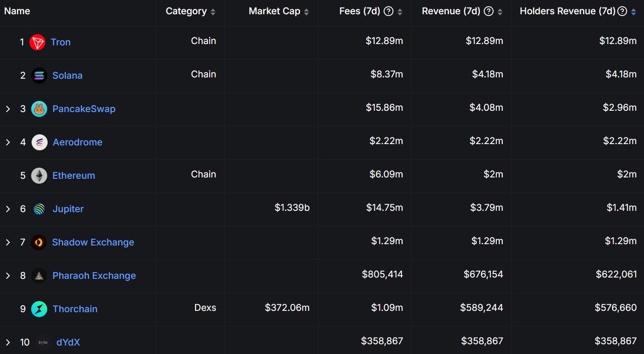The height and width of the screenshot is (354, 644).
Task: Expand the Shadow Exchange row
Action: pos(8,242)
